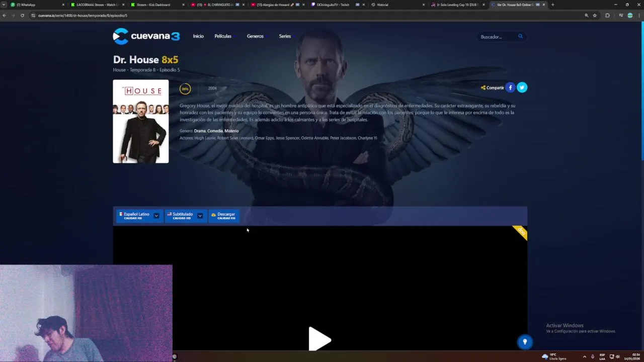
Task: Open actor Omar Epps link
Action: (264, 138)
